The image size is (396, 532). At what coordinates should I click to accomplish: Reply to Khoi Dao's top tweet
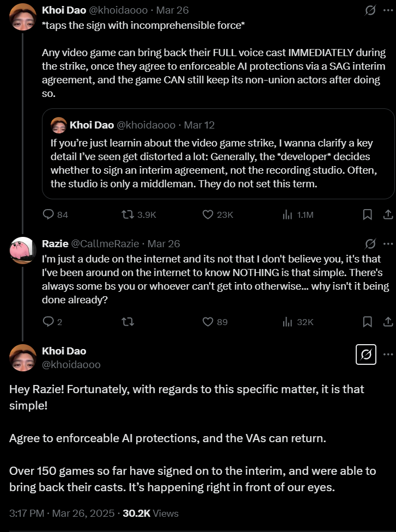56,215
